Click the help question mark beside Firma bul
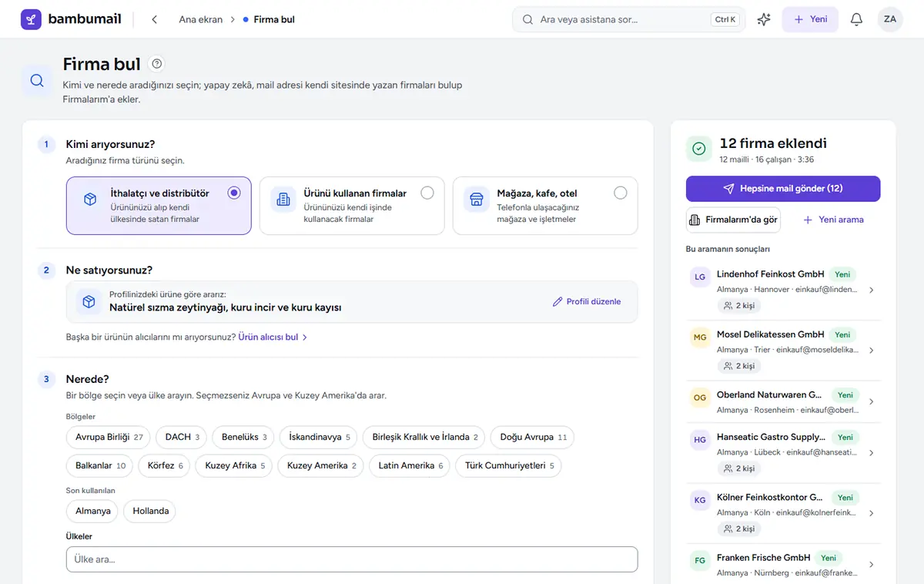The height and width of the screenshot is (584, 924). pyautogui.click(x=157, y=64)
